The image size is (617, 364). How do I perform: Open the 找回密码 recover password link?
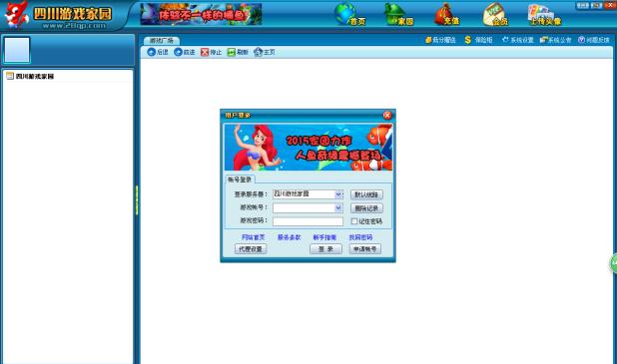tap(360, 237)
